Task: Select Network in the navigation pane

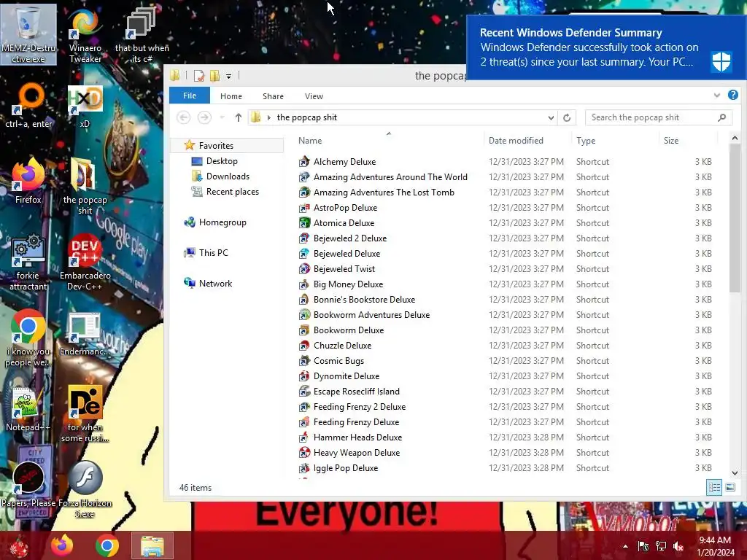Action: [x=215, y=284]
